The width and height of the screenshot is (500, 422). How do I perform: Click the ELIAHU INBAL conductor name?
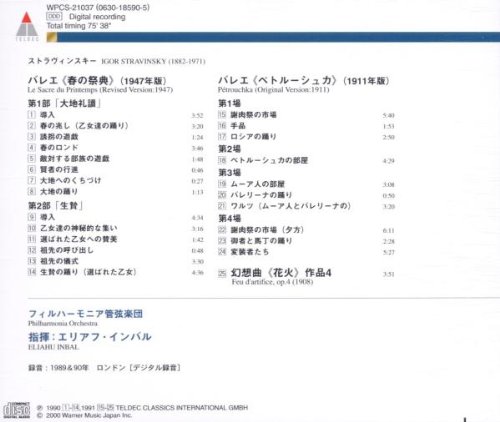(x=54, y=347)
